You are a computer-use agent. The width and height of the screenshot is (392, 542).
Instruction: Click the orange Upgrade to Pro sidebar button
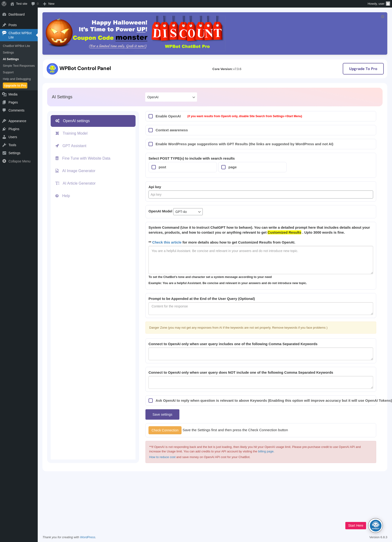(x=15, y=86)
